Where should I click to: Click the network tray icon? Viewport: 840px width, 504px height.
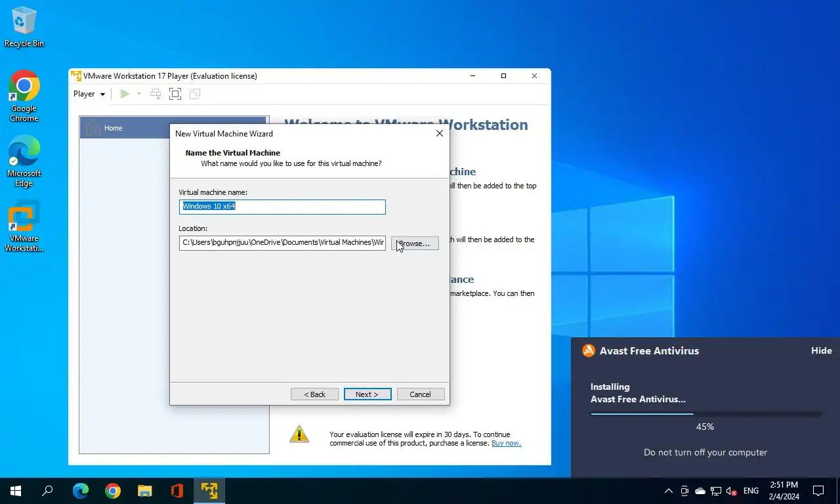point(716,491)
